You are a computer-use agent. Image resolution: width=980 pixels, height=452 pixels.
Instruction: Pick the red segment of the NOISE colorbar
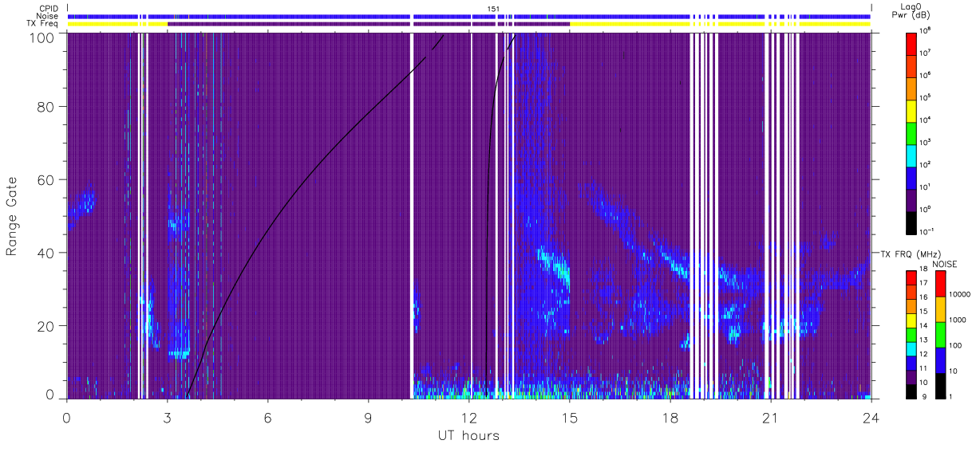point(940,283)
